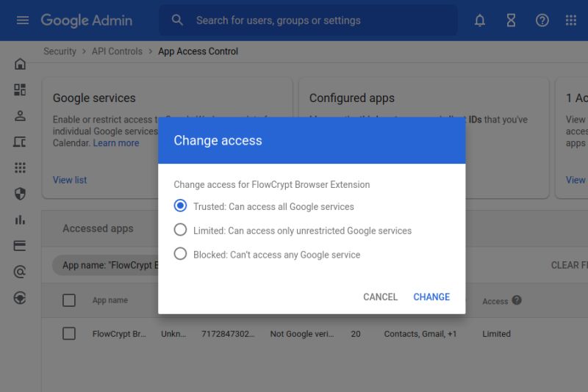Open Security shield icon in sidebar
This screenshot has width=588, height=392.
coord(20,194)
